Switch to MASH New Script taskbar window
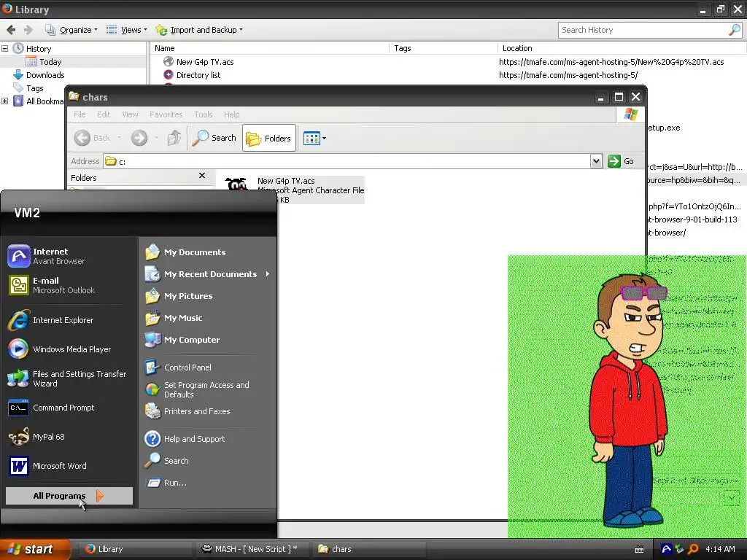 click(252, 549)
